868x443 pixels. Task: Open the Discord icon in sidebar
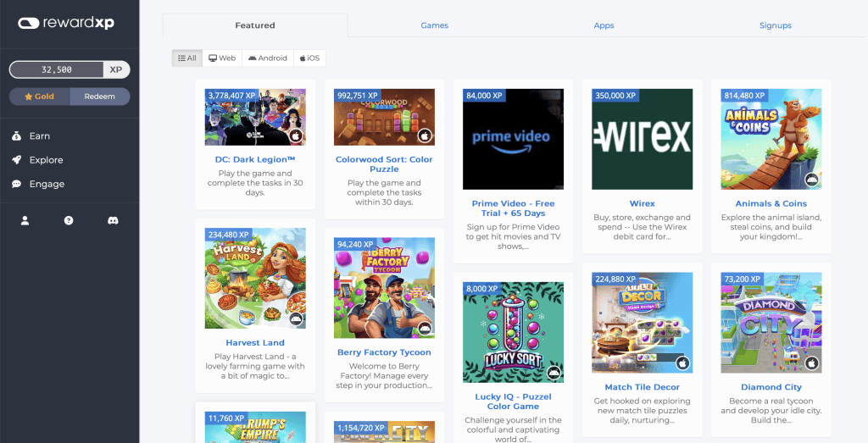click(113, 221)
